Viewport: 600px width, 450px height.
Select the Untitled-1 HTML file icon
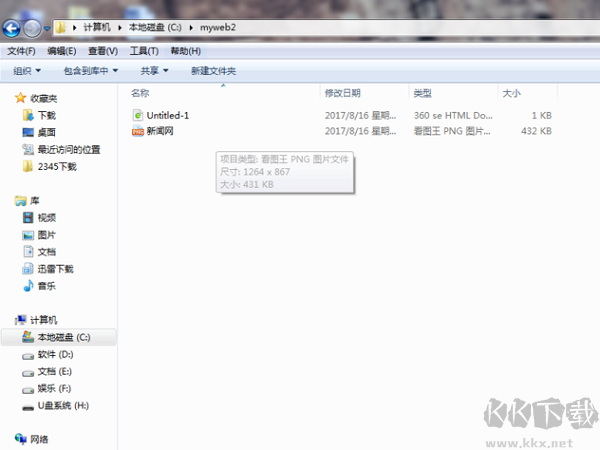[138, 115]
